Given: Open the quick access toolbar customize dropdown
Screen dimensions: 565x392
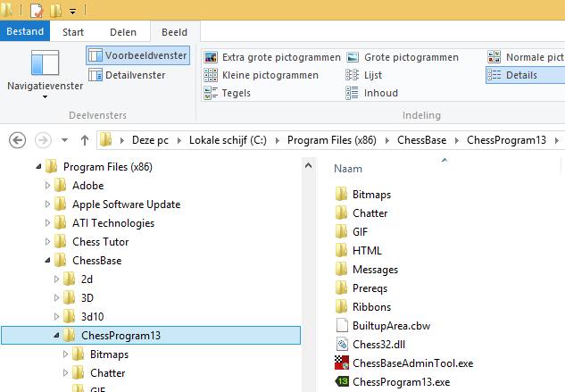Looking at the screenshot, I should tap(73, 12).
